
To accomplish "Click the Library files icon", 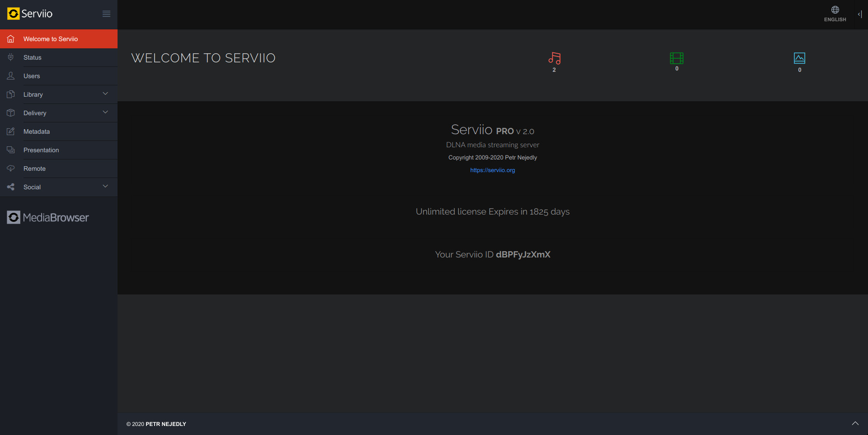I will coord(11,94).
